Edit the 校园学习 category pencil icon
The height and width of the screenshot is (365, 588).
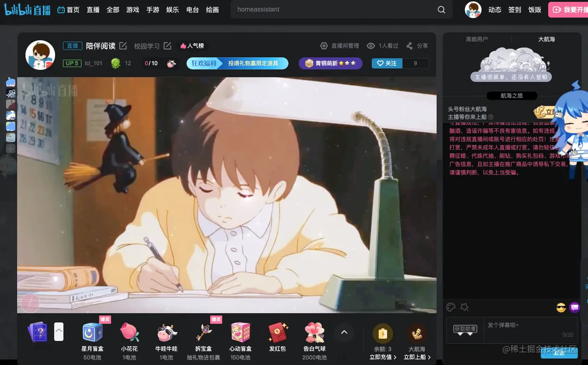point(168,46)
